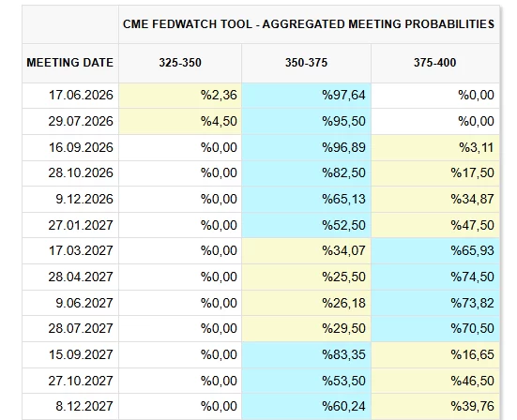Click the %4,50 probability cell

pyautogui.click(x=180, y=122)
